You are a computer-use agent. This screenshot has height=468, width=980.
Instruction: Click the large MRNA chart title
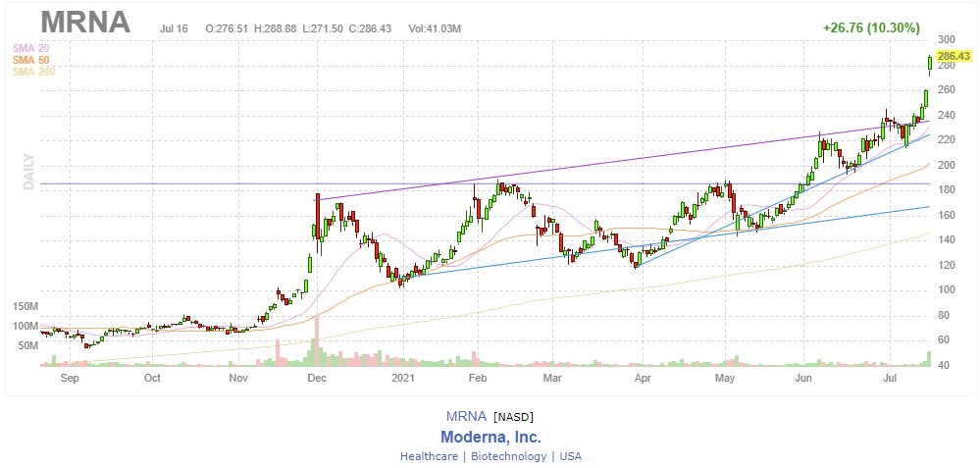[85, 23]
